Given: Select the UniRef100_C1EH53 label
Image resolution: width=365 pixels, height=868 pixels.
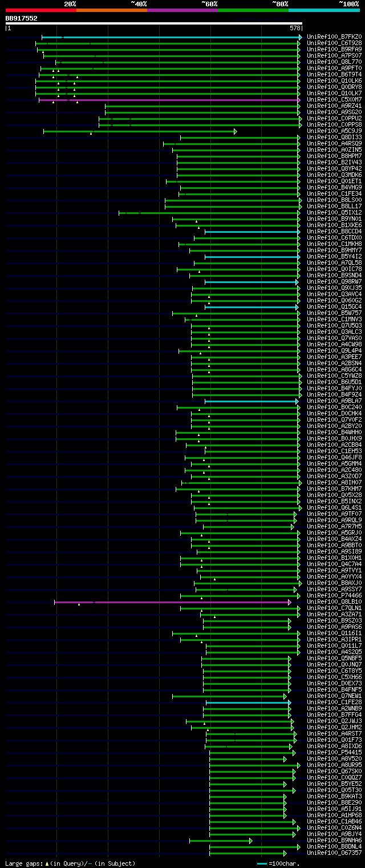Looking at the screenshot, I should [334, 451].
